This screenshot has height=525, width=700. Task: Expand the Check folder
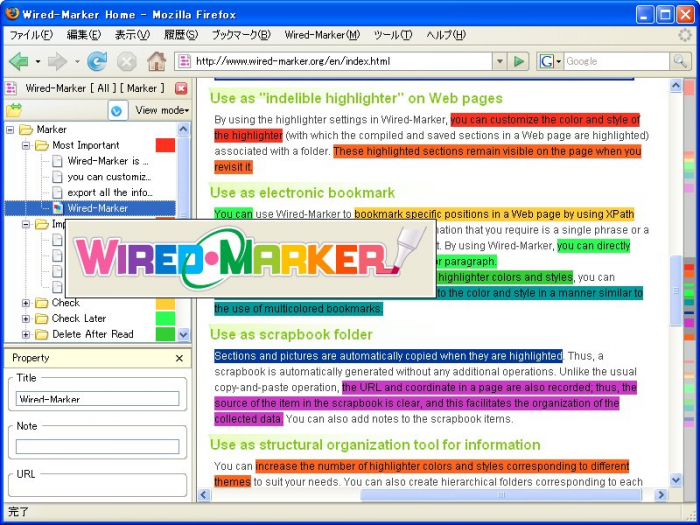tap(26, 303)
